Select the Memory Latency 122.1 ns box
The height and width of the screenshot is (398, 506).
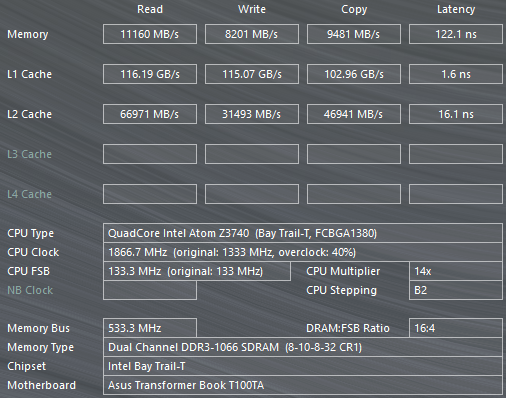pyautogui.click(x=456, y=34)
